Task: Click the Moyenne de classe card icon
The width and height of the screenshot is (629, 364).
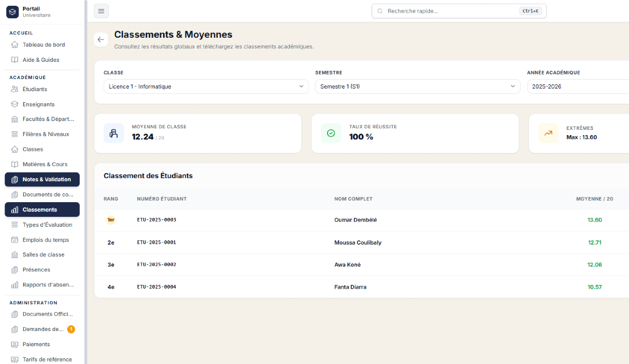Action: point(114,133)
